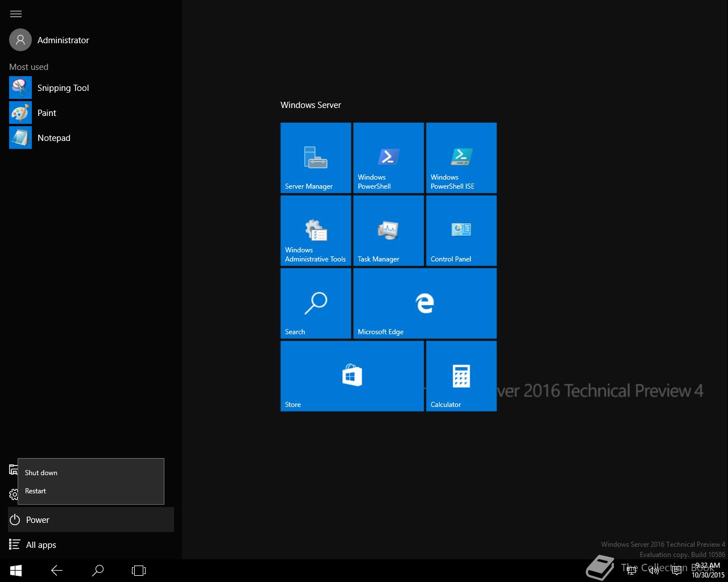Launch the Microsoft Edge tile
728x582 pixels.
[x=425, y=304]
